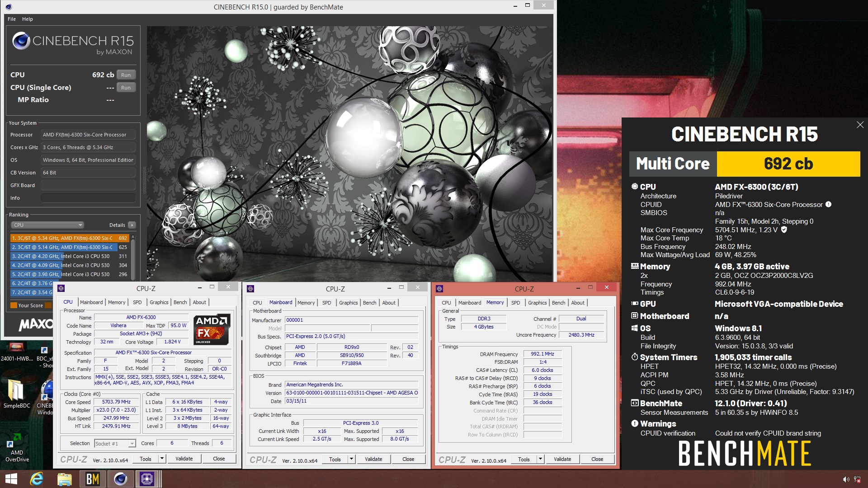868x488 pixels.
Task: Click the Warnings exclamation icon
Action: click(x=635, y=423)
